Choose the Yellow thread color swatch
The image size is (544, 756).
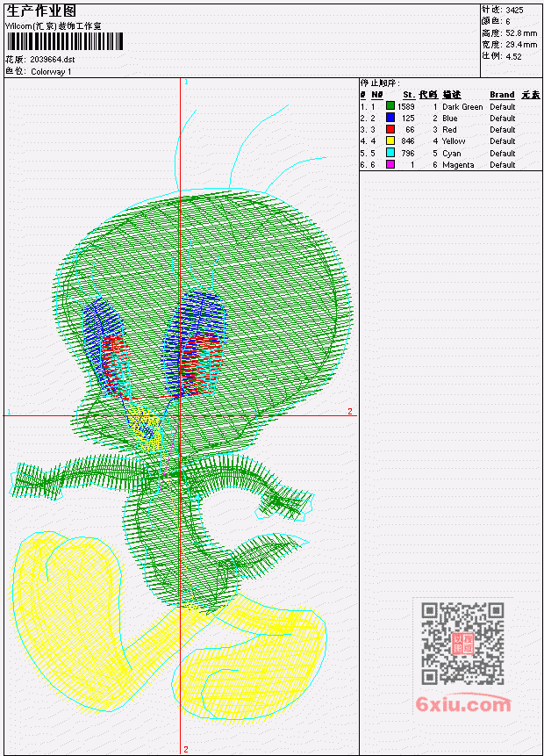coord(390,140)
